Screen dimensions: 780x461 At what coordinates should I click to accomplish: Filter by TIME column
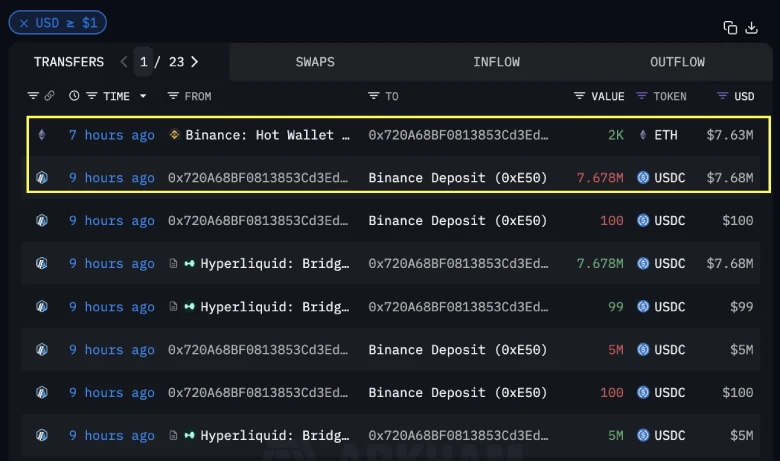[92, 95]
